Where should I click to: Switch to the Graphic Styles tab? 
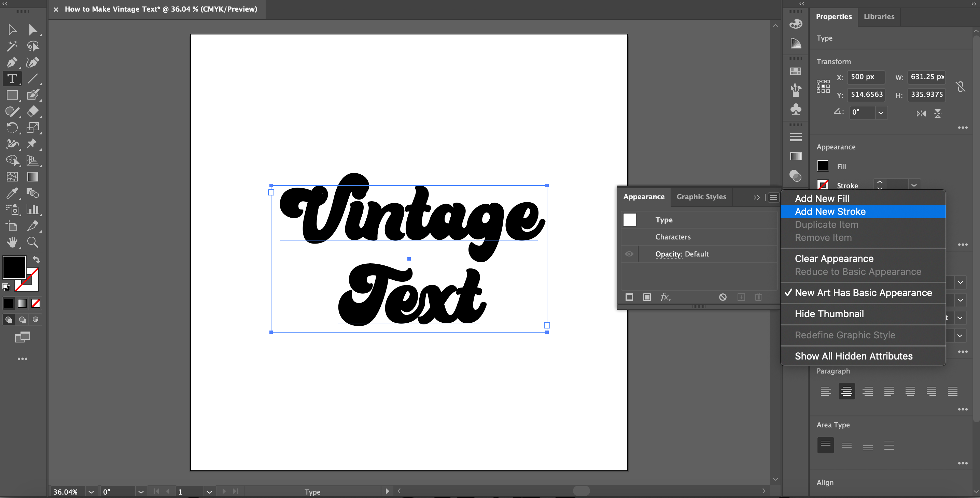point(701,196)
